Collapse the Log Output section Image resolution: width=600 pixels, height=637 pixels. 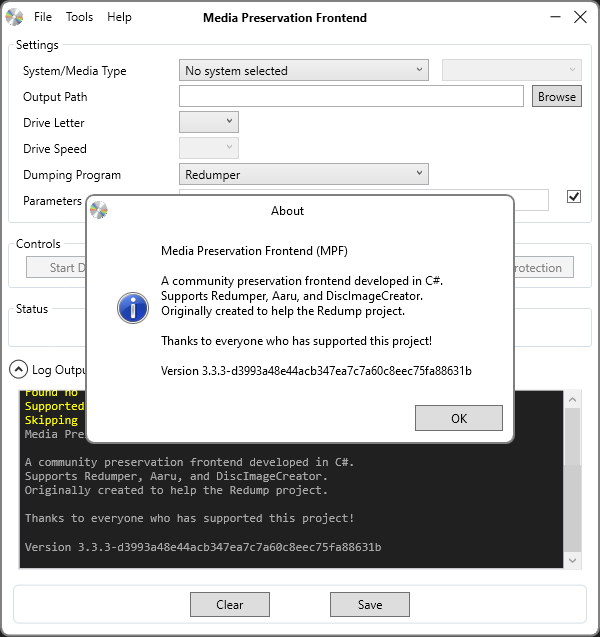pyautogui.click(x=18, y=369)
